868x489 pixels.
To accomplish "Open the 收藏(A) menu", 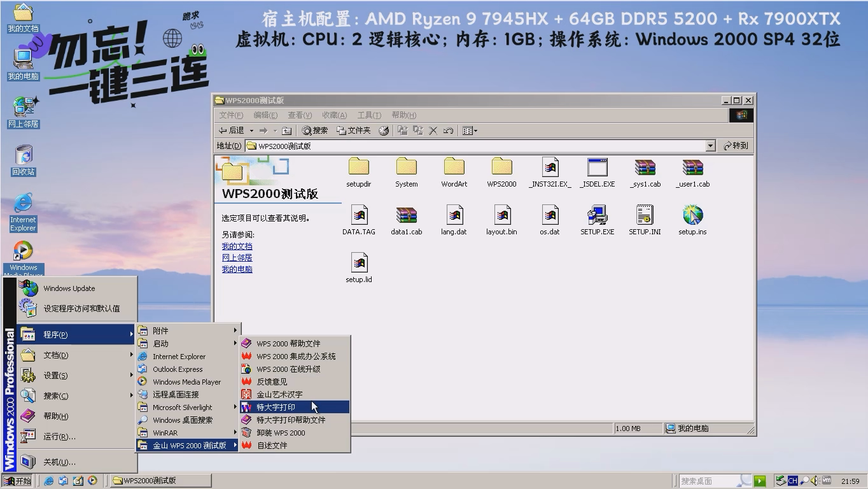I will [334, 115].
